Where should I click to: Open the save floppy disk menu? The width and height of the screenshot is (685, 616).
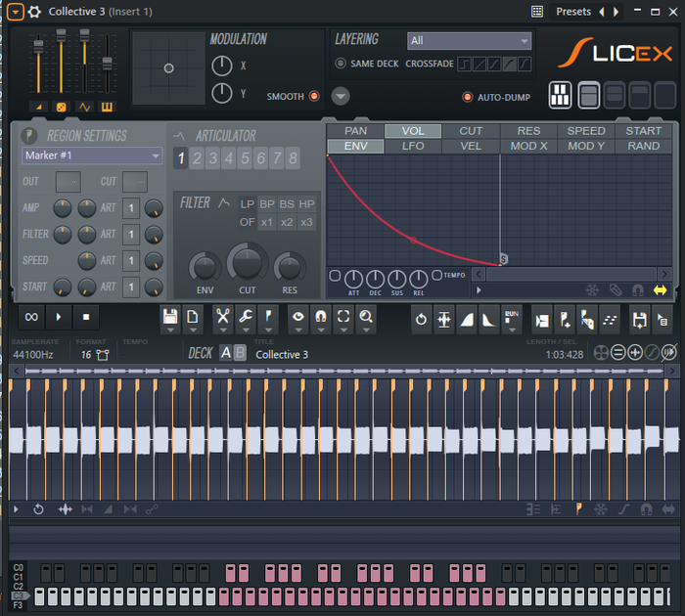pos(170,319)
